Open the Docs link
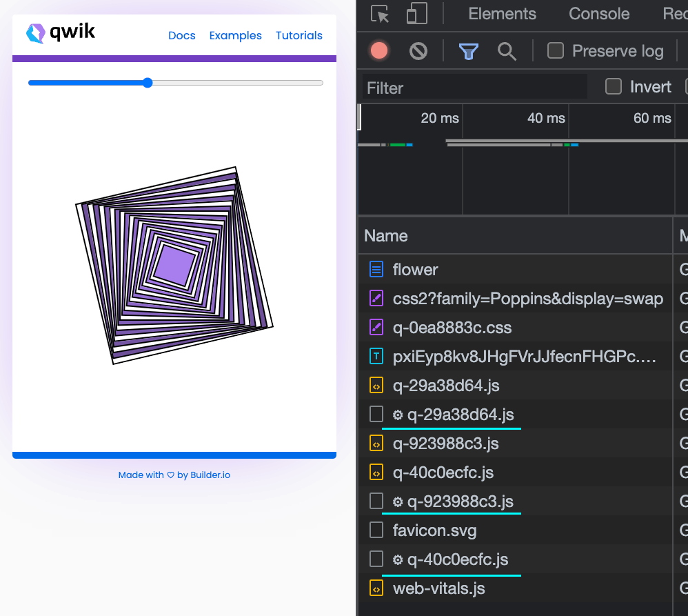This screenshot has height=616, width=688. [182, 35]
